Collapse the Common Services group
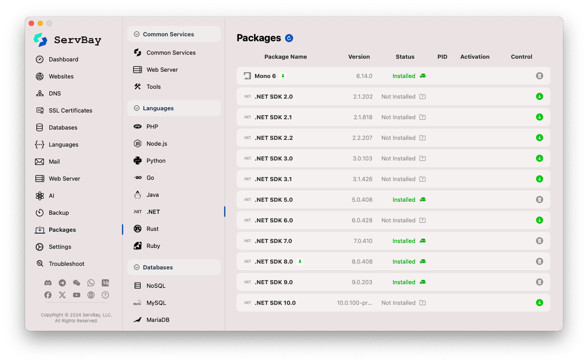Screen dimensions: 588x364 pyautogui.click(x=136, y=34)
